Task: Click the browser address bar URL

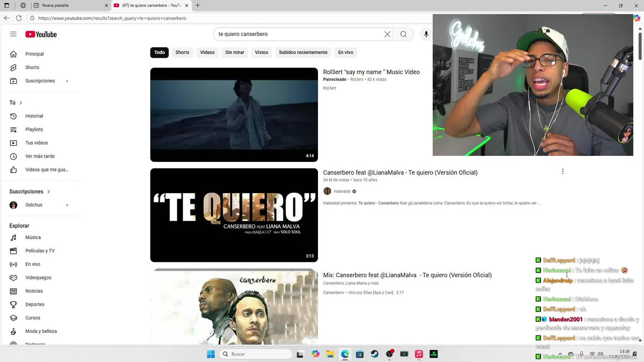Action: [112, 18]
